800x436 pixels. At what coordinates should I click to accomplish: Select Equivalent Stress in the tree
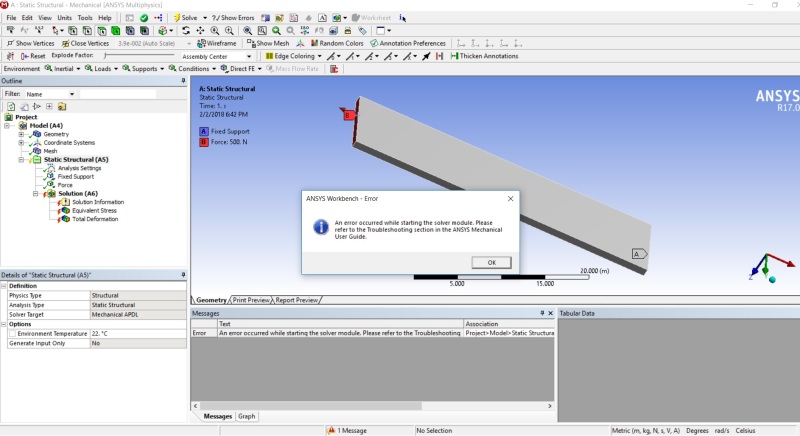[94, 211]
